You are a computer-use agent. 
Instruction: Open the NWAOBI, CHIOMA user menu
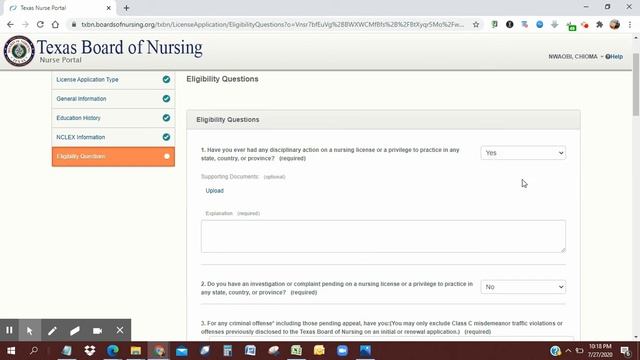point(576,57)
